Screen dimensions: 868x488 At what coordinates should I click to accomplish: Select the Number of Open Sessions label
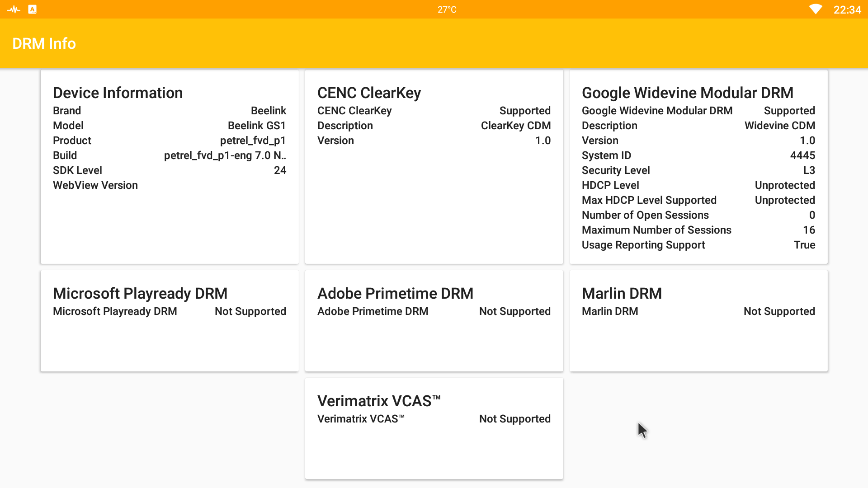(645, 215)
